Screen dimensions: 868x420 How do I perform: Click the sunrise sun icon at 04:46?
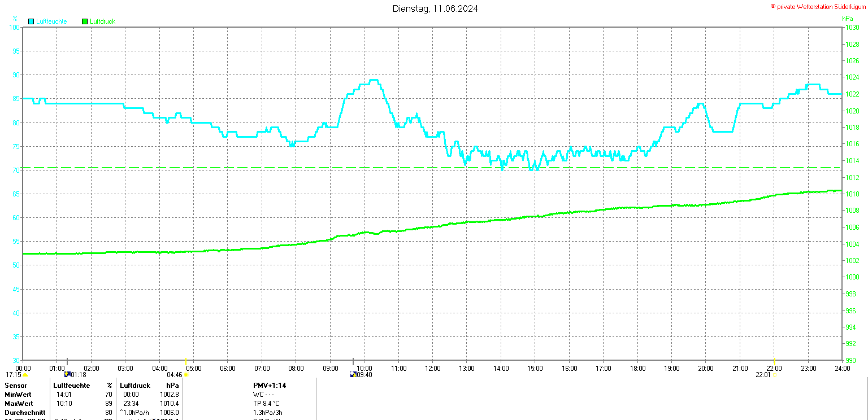pyautogui.click(x=185, y=375)
